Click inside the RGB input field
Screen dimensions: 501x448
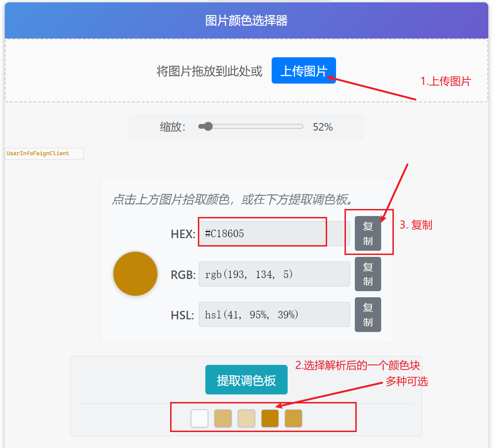pyautogui.click(x=274, y=274)
